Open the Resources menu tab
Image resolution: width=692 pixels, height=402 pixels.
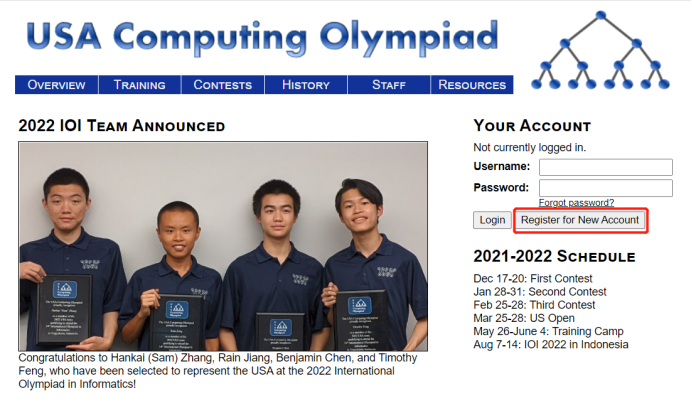[x=472, y=85]
